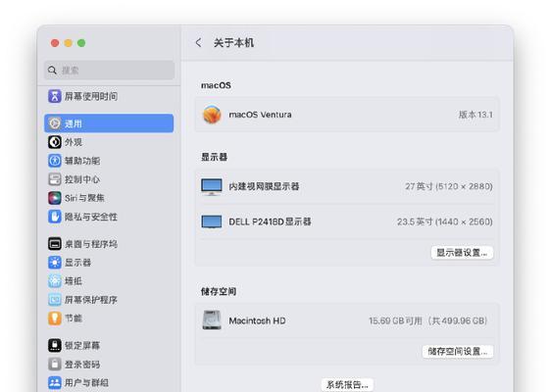
Task: Click the red close window button
Action: 55,43
